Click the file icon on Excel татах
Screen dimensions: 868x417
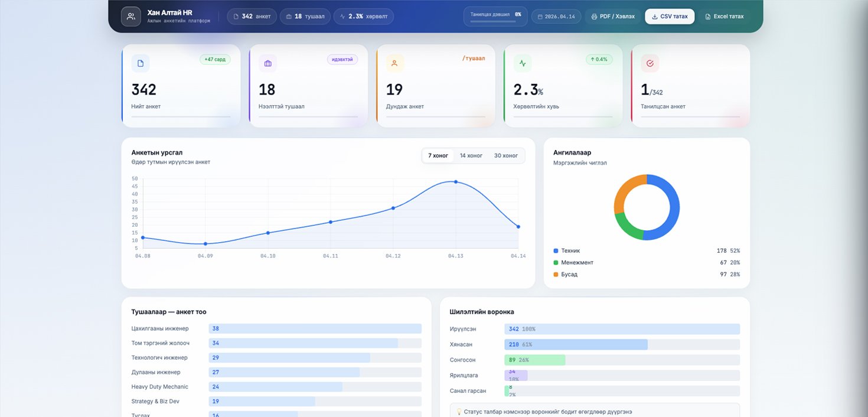708,17
